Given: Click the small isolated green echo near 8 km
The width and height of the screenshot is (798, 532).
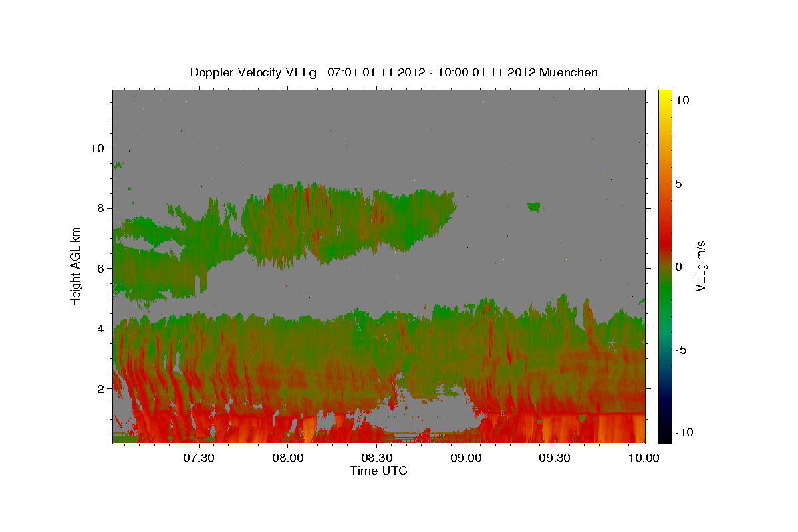Looking at the screenshot, I should [535, 207].
